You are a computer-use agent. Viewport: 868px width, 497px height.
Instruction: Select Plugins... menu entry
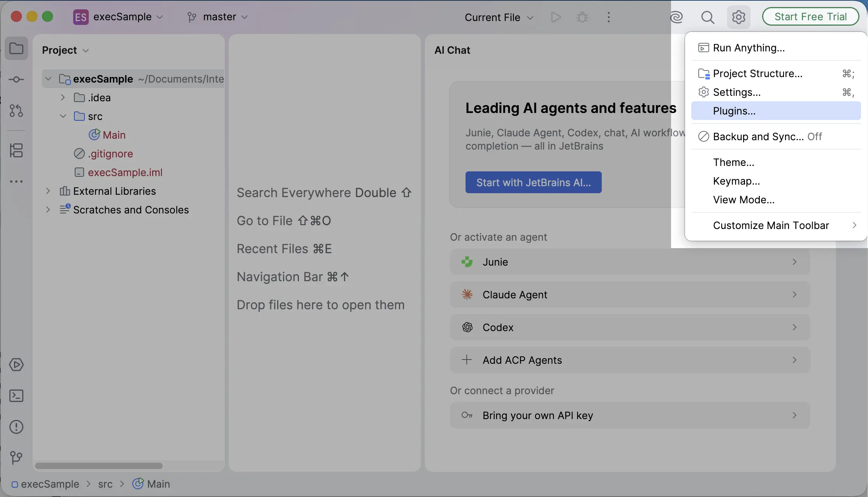(x=776, y=111)
